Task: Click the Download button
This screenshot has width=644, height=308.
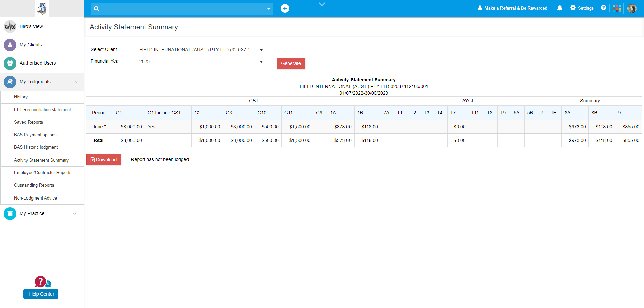Action: [104, 160]
